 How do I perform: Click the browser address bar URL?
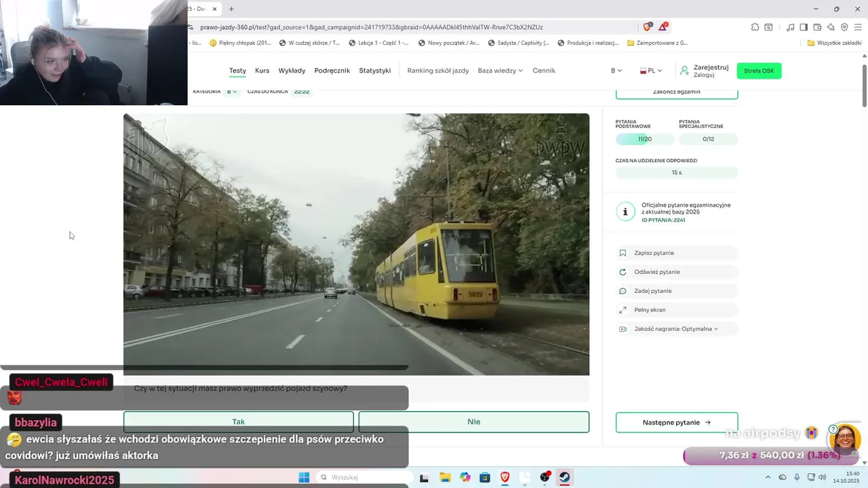372,27
